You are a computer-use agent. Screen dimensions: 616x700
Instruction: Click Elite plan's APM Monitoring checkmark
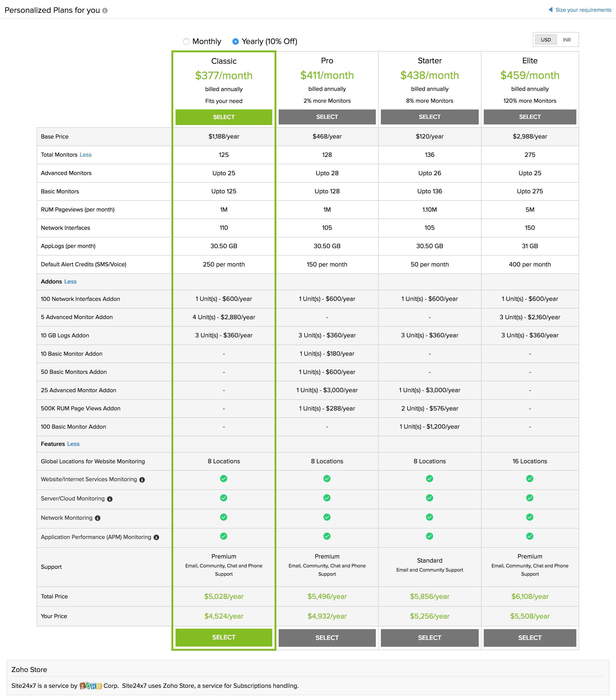pyautogui.click(x=529, y=536)
